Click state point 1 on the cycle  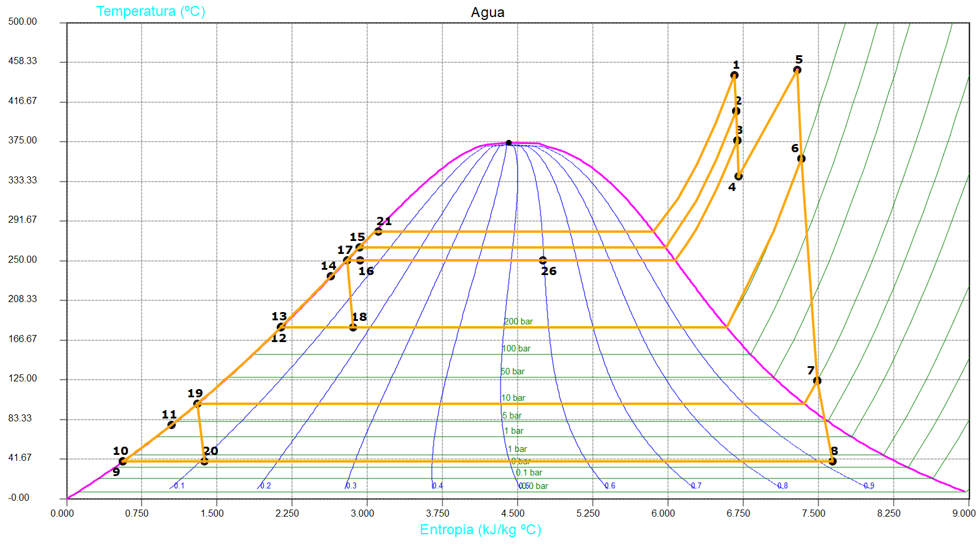pyautogui.click(x=734, y=75)
